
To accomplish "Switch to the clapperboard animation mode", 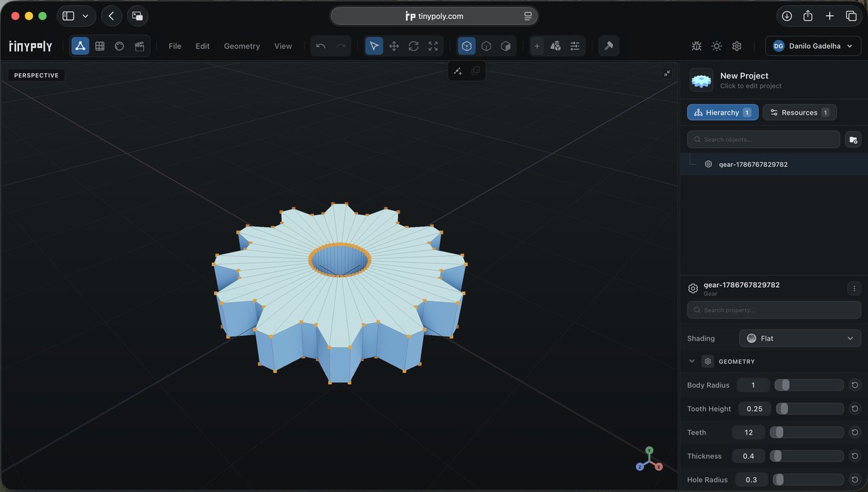I will 139,46.
